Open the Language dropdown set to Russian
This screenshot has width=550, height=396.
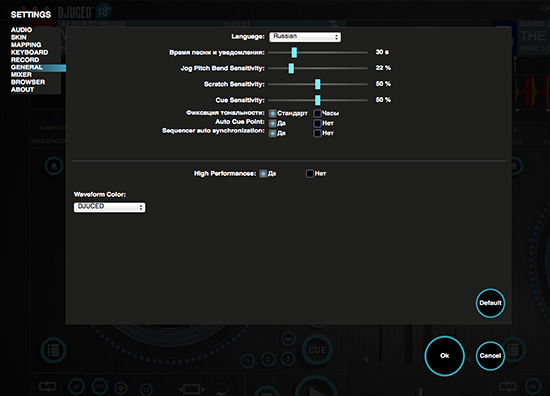[305, 37]
